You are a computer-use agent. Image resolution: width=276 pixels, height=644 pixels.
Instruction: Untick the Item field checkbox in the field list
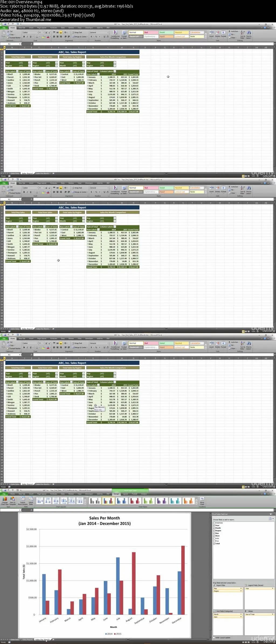click(214, 536)
